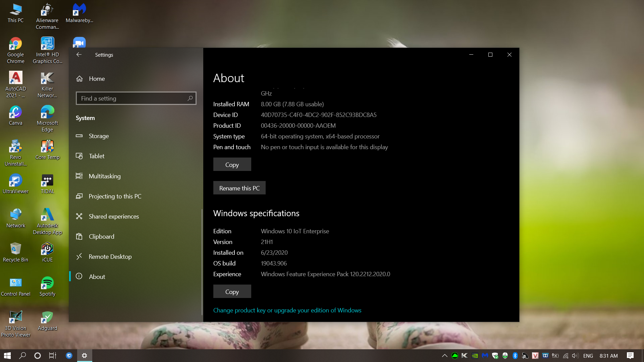Select the Core Temp desktop icon
The image size is (644, 362).
[47, 150]
